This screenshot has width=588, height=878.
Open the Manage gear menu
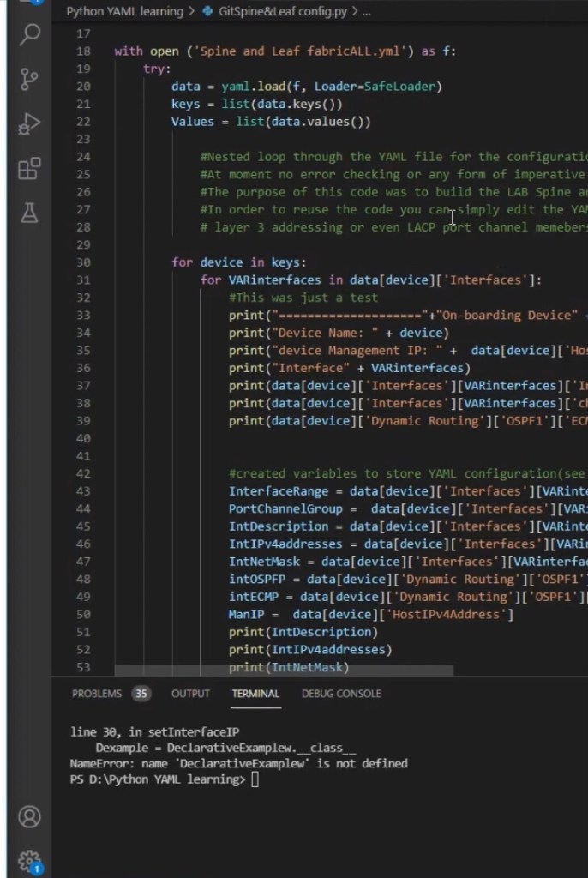[30, 860]
